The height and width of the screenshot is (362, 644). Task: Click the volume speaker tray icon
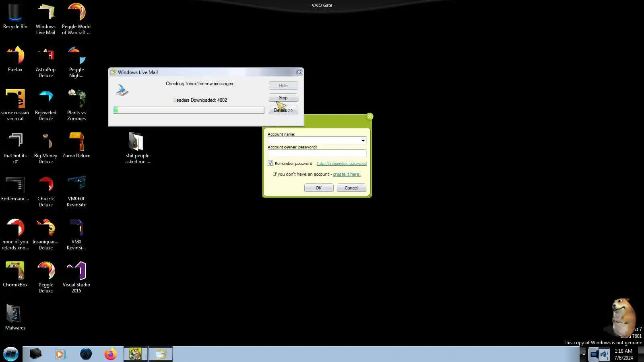coord(604,354)
